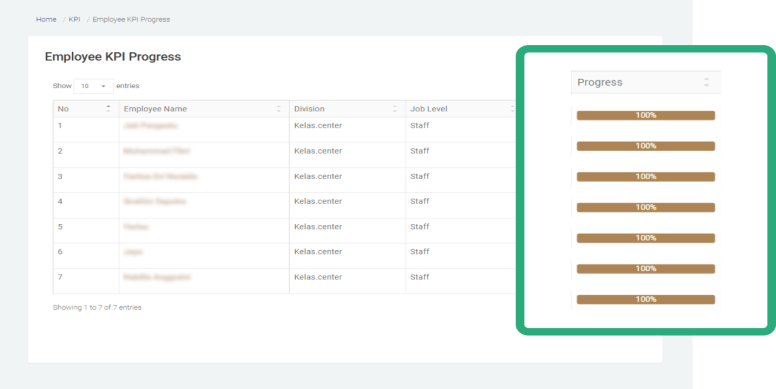
Task: Select row number 7 in table
Action: 60,277
